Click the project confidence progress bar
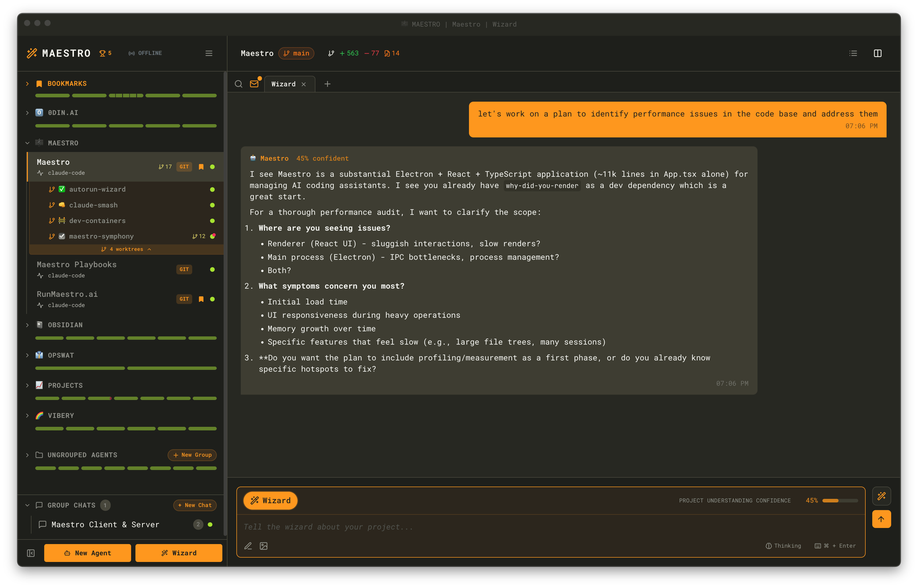This screenshot has width=918, height=588. [x=840, y=501]
